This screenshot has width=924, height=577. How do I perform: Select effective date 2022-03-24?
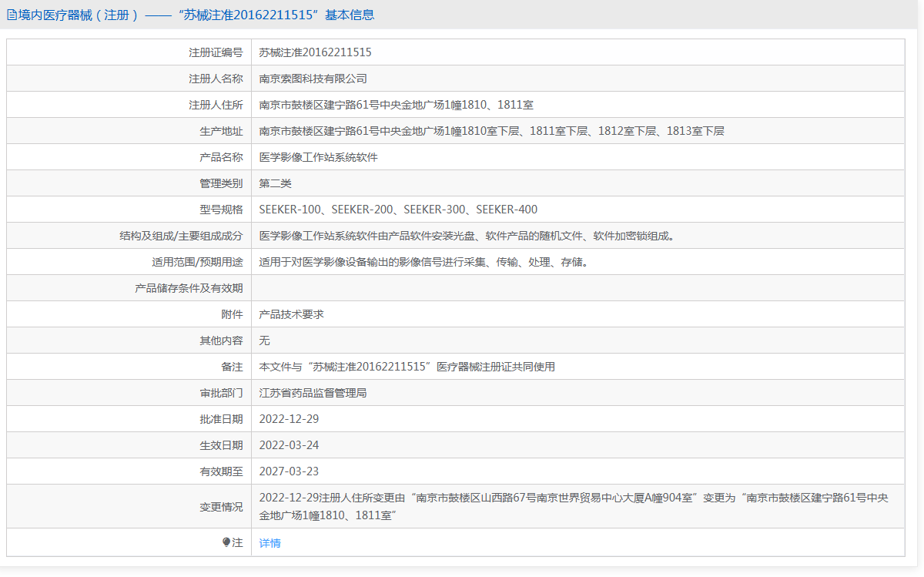289,445
